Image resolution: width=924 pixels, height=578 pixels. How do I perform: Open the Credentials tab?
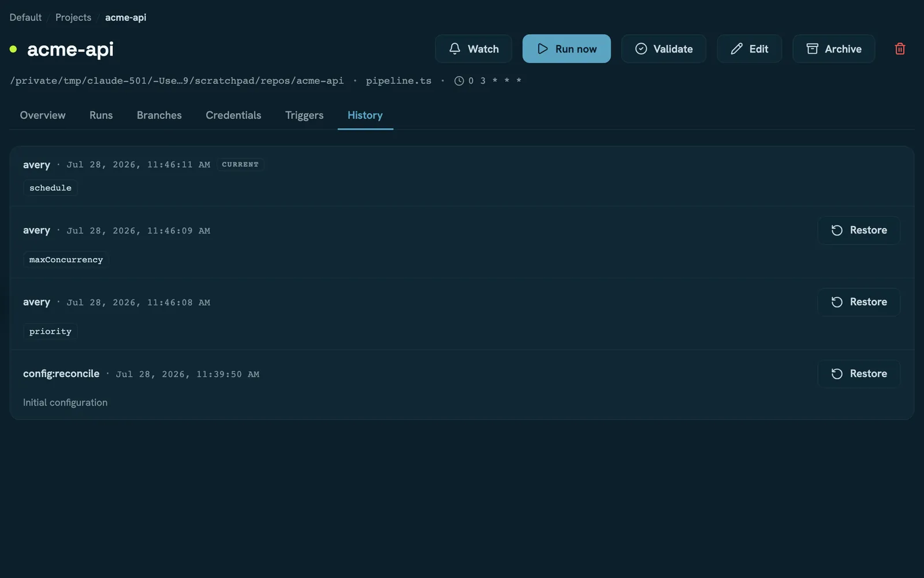[x=233, y=115]
